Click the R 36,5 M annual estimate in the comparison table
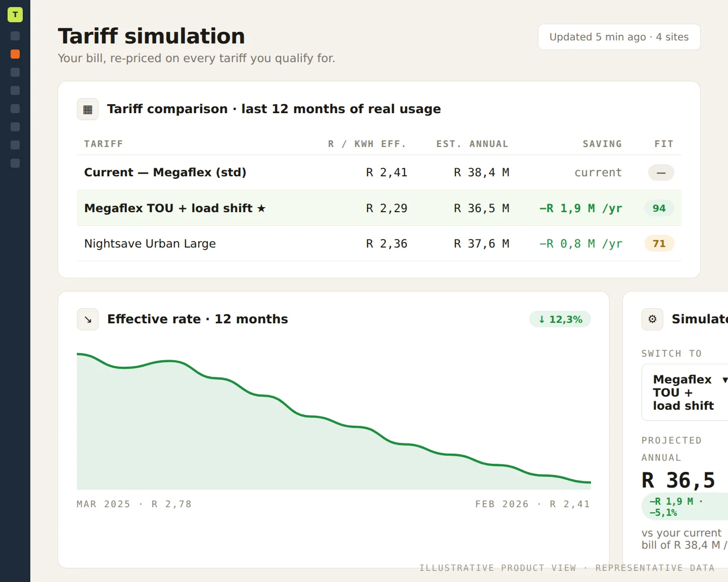 pos(481,208)
